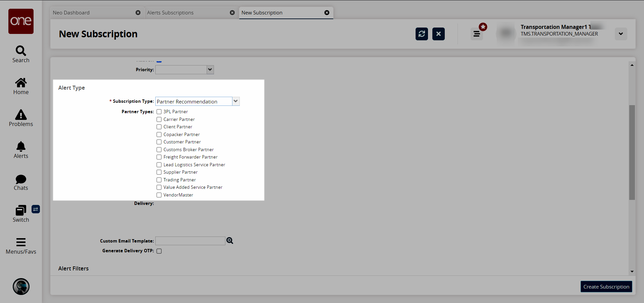Click the scrollbar down arrow

[x=632, y=271]
